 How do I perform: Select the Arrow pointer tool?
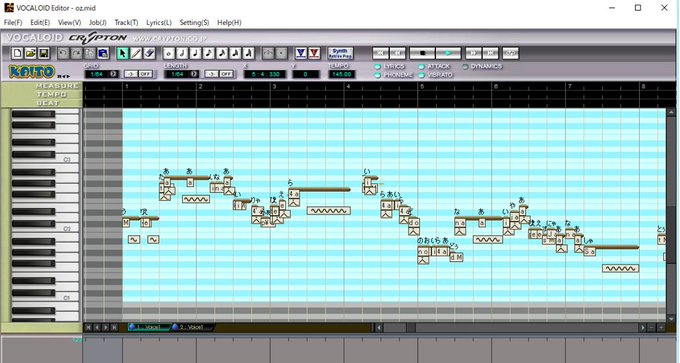coord(123,53)
